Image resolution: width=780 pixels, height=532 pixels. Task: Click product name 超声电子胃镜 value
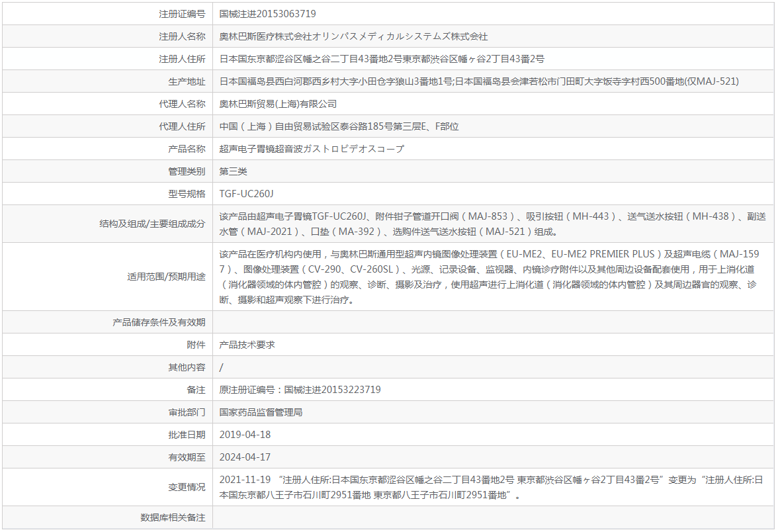(312, 149)
